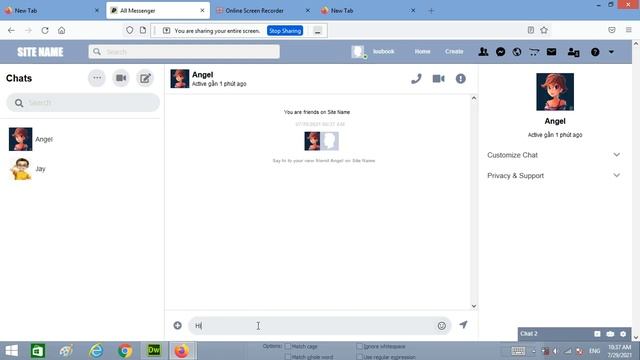Open reader view icon in address bar
Screen dimensions: 640x360
point(531,30)
